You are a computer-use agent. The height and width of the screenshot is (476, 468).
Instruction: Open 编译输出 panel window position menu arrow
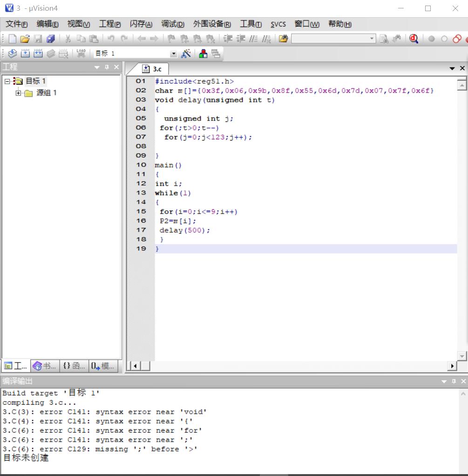pyautogui.click(x=444, y=381)
